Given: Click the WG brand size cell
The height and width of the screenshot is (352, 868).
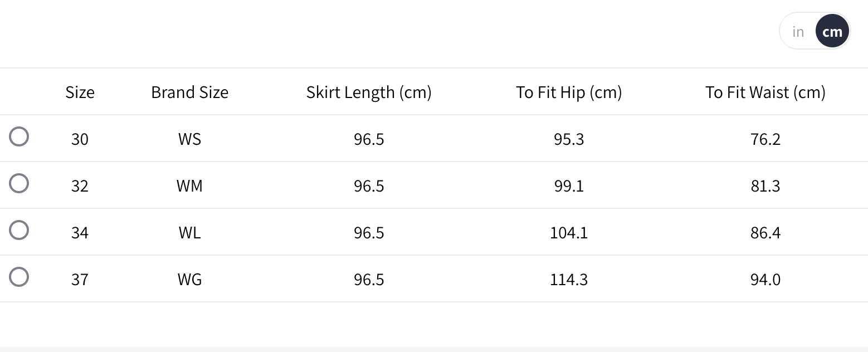Looking at the screenshot, I should (x=189, y=280).
